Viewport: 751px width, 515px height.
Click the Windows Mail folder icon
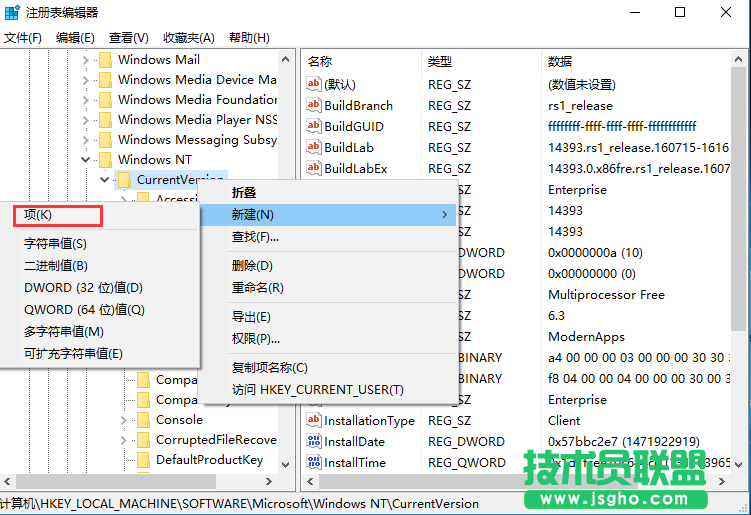coord(106,60)
